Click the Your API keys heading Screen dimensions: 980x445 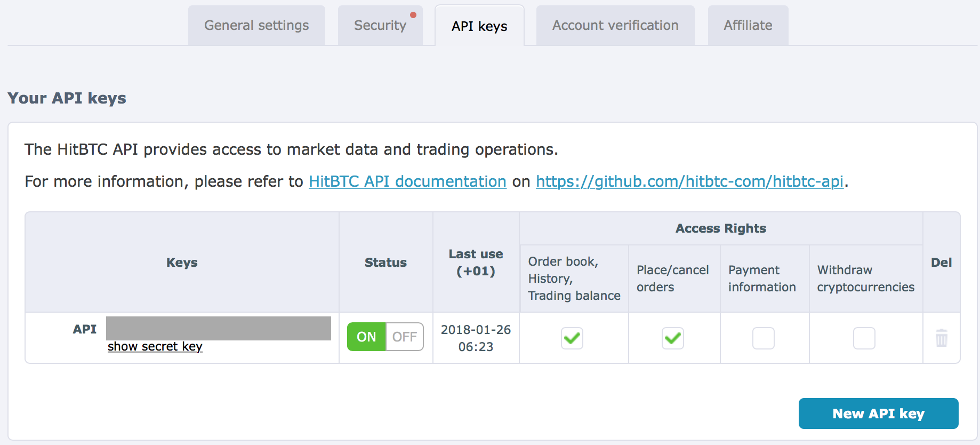click(x=67, y=98)
